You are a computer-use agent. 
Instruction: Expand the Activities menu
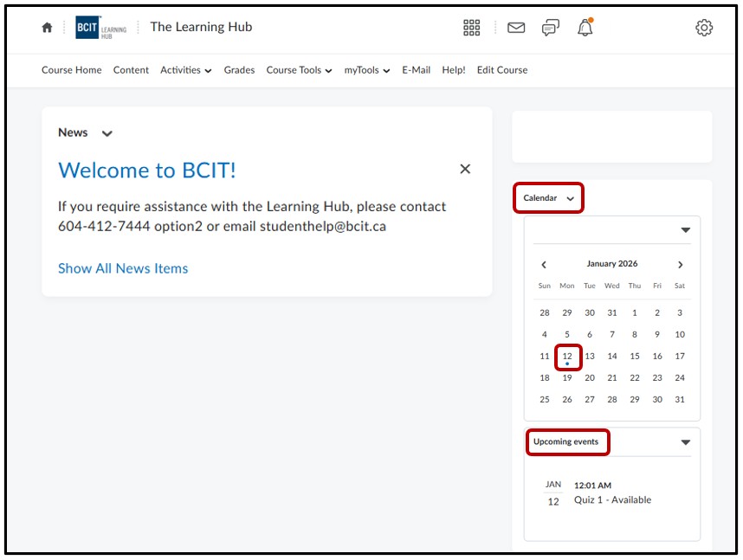(185, 70)
